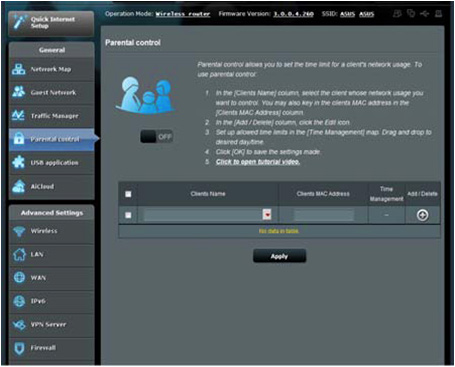Image resolution: width=455 pixels, height=367 pixels.
Task: Click the first ASUS SSID link
Action: tap(347, 14)
